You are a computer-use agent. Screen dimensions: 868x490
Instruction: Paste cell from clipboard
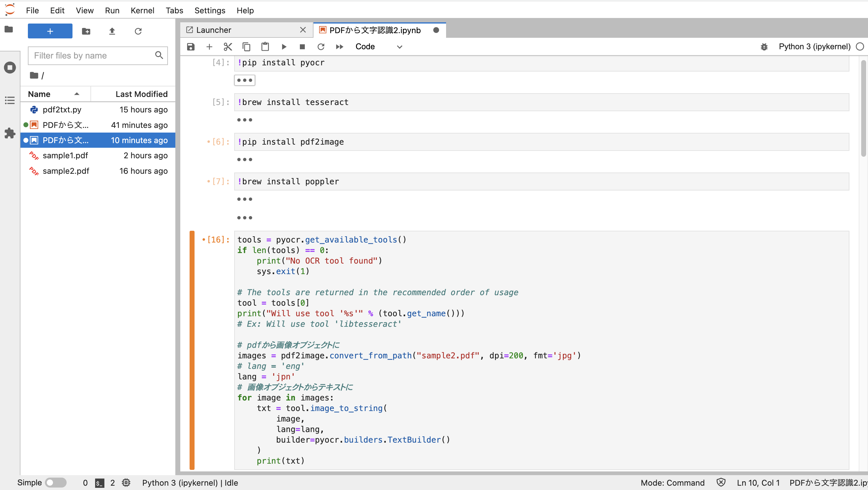pos(265,47)
